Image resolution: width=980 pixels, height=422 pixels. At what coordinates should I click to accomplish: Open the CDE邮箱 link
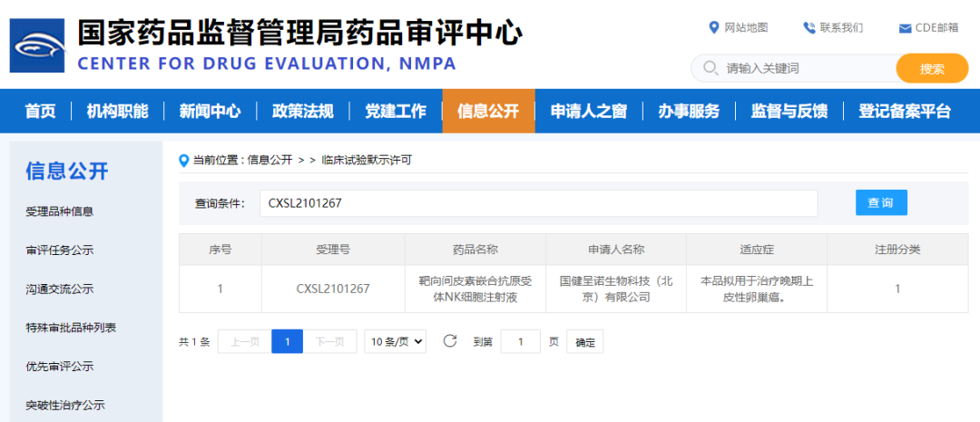pos(936,27)
